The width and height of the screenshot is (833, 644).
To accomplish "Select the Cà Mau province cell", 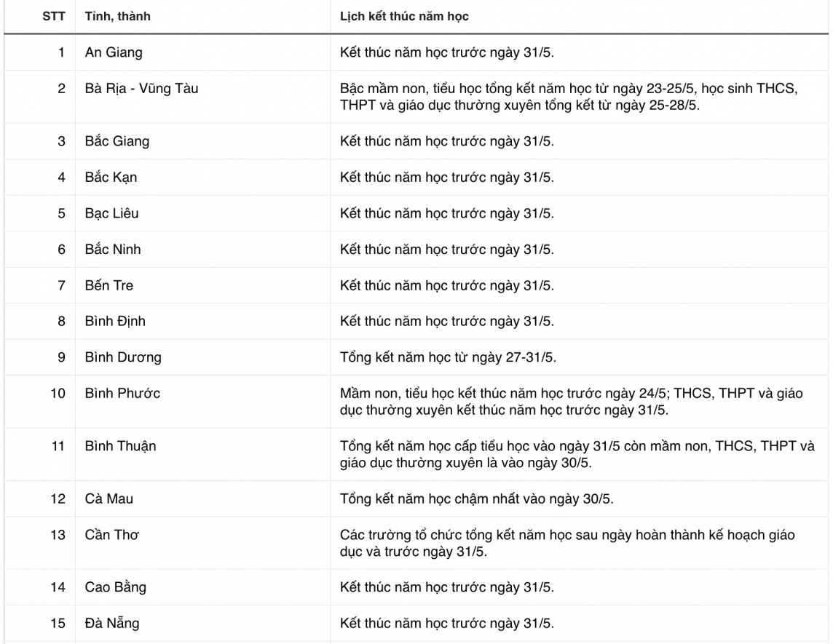I will pos(109,499).
